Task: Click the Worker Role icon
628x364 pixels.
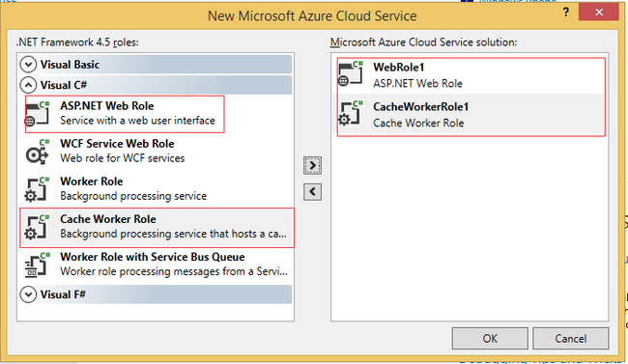Action: (38, 189)
